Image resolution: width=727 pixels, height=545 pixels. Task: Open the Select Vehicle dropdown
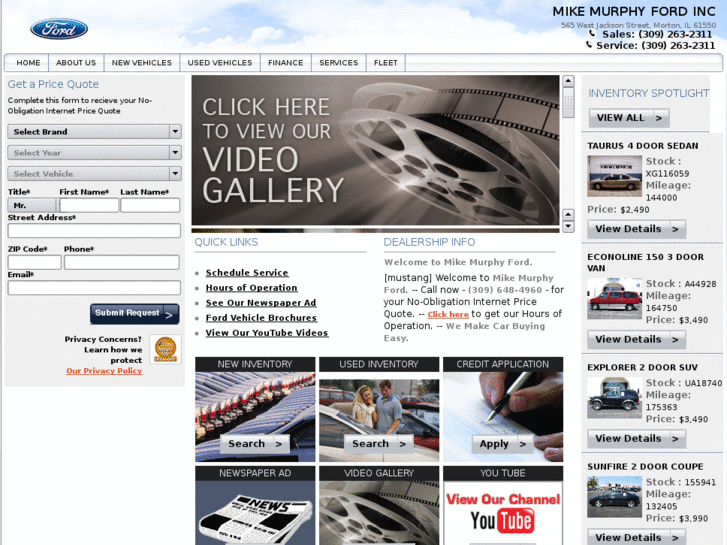94,173
